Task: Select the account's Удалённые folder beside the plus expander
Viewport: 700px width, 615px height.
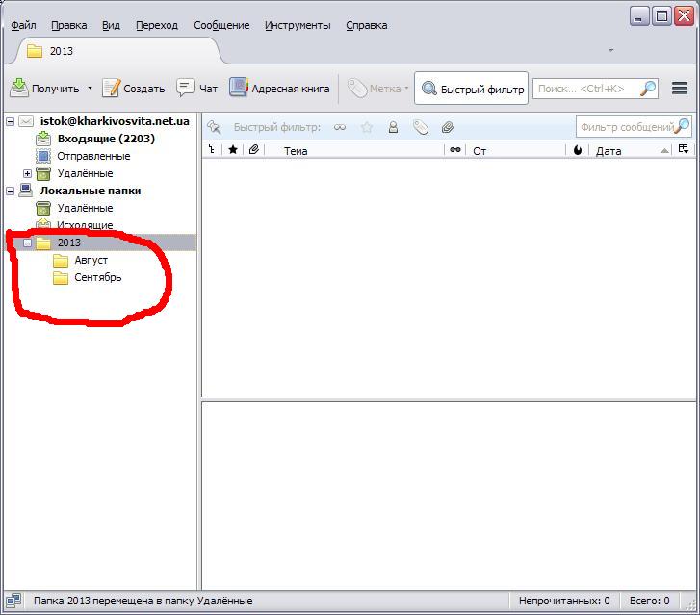Action: click(x=85, y=173)
